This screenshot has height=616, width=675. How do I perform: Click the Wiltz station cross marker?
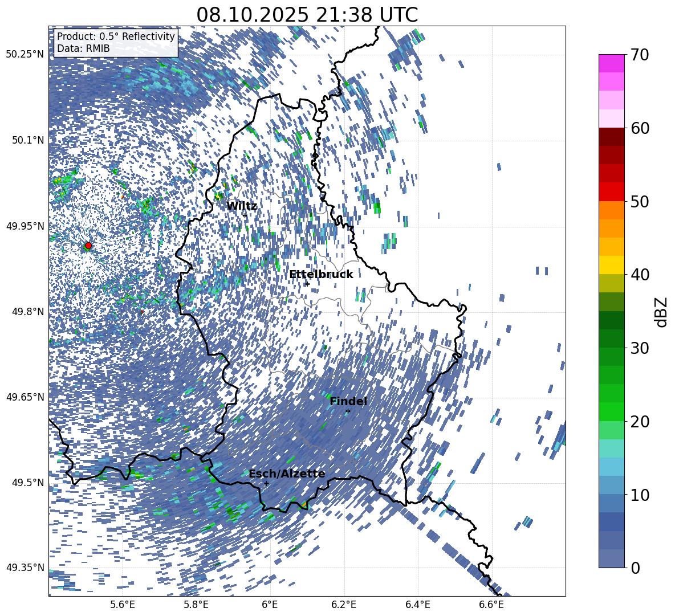click(x=245, y=215)
